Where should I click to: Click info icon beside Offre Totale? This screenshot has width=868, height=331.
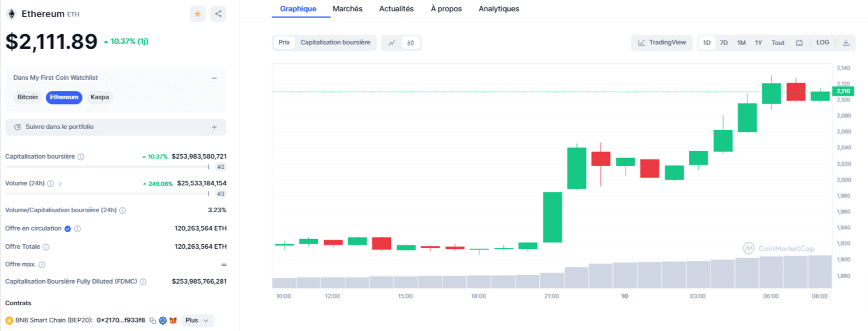pyautogui.click(x=46, y=247)
